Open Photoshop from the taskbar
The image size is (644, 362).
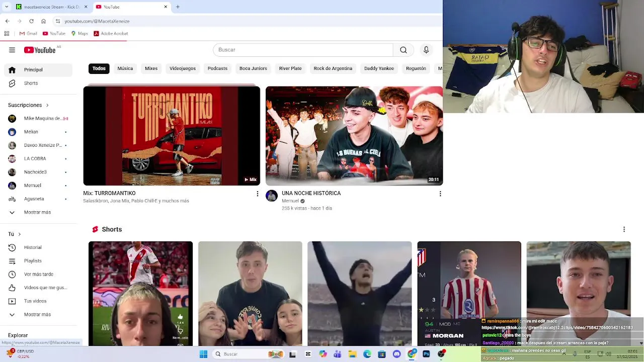point(426,354)
